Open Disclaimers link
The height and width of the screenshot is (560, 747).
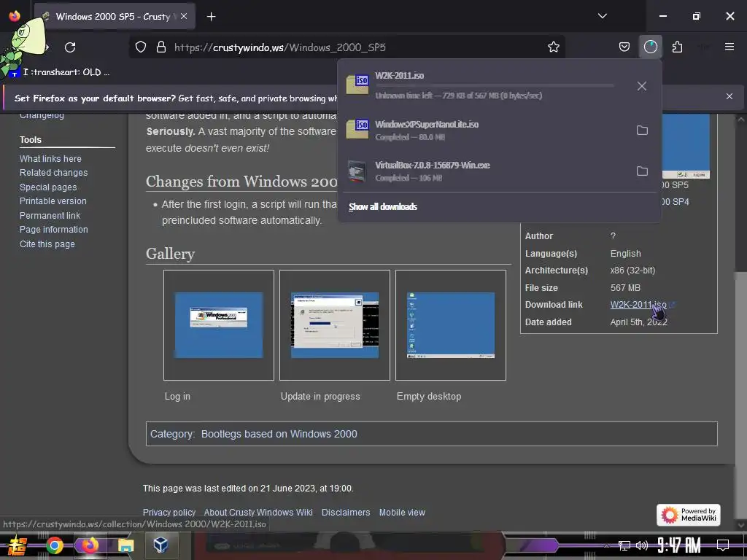(346, 513)
